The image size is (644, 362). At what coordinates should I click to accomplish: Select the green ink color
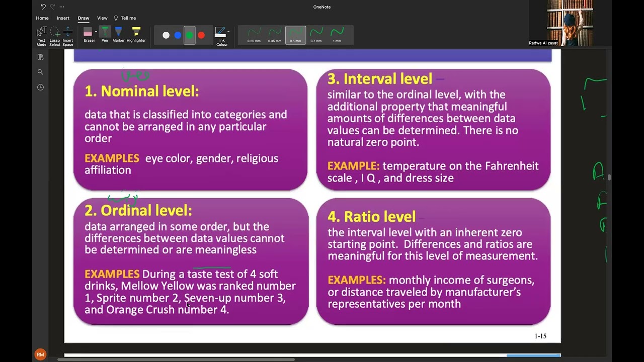[x=190, y=35]
